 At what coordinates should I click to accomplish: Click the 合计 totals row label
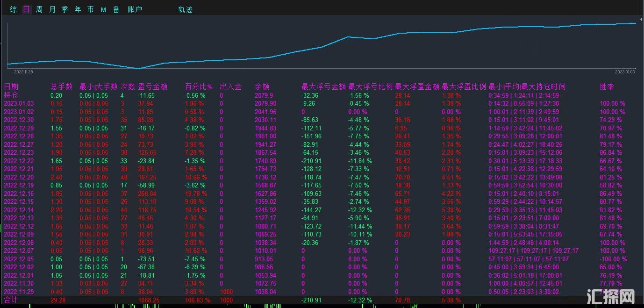click(x=11, y=300)
